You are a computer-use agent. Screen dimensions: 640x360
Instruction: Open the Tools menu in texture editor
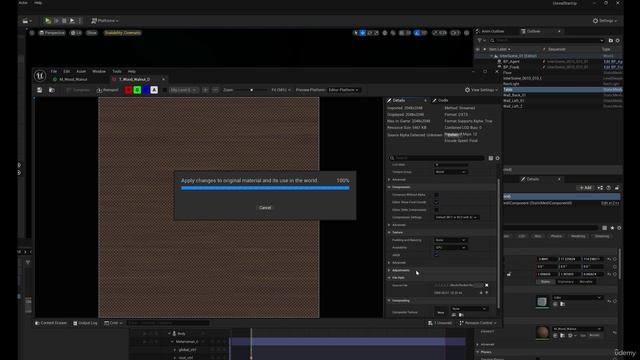tap(117, 71)
